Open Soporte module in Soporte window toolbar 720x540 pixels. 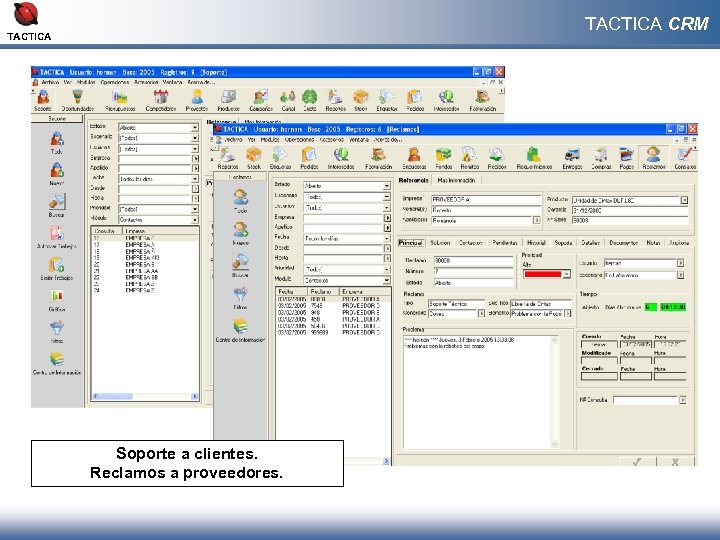(43, 101)
